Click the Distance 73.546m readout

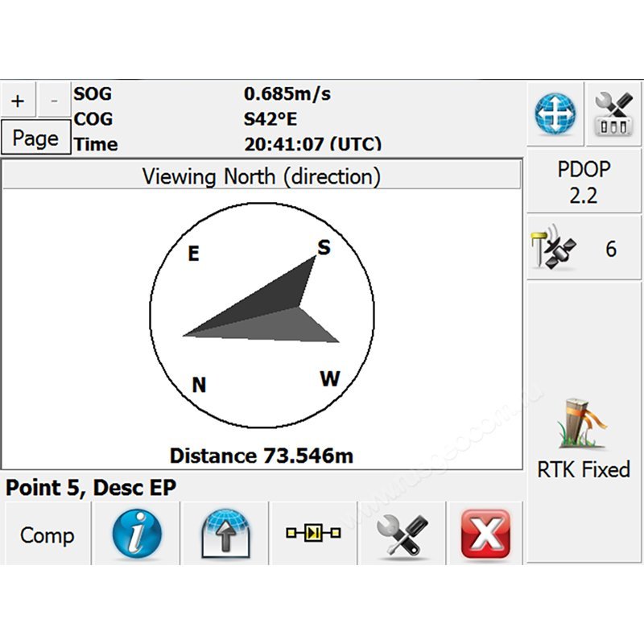(x=262, y=455)
